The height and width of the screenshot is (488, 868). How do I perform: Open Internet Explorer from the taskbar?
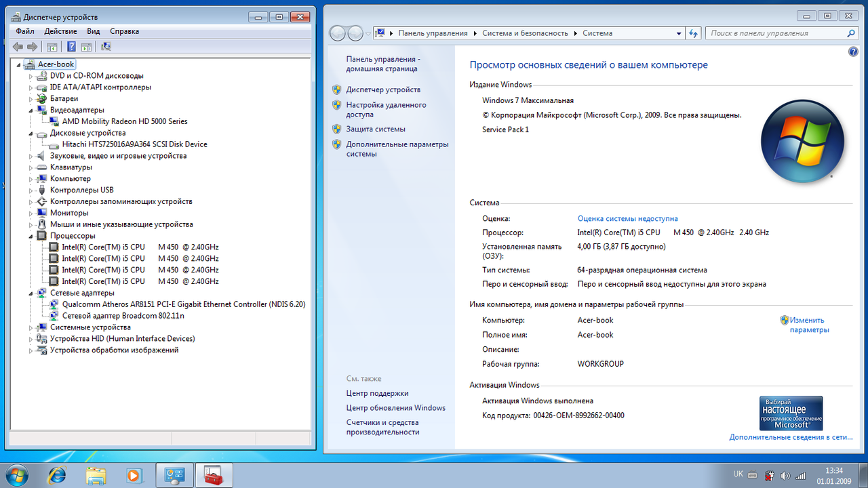57,475
